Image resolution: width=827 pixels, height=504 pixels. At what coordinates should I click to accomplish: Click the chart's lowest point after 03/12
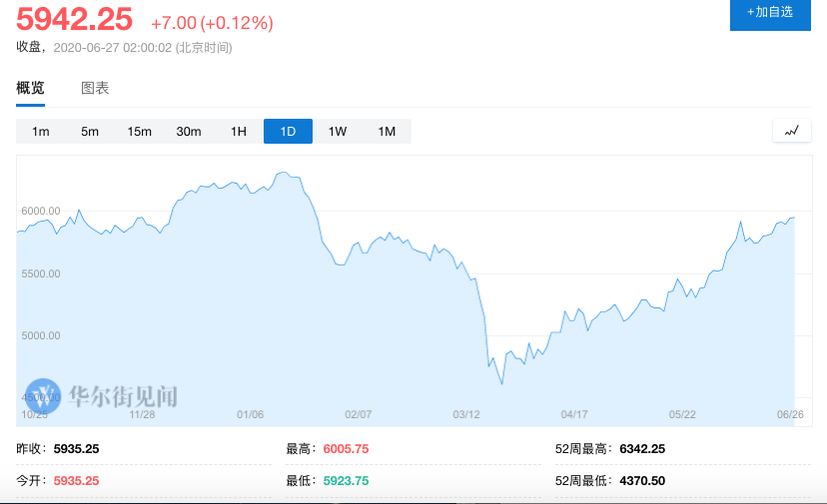(501, 383)
